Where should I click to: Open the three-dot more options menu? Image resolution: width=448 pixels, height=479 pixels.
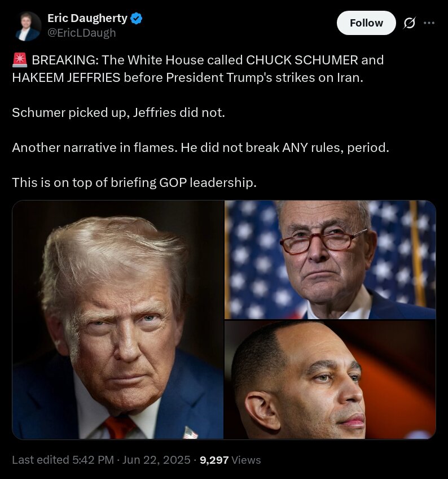429,23
